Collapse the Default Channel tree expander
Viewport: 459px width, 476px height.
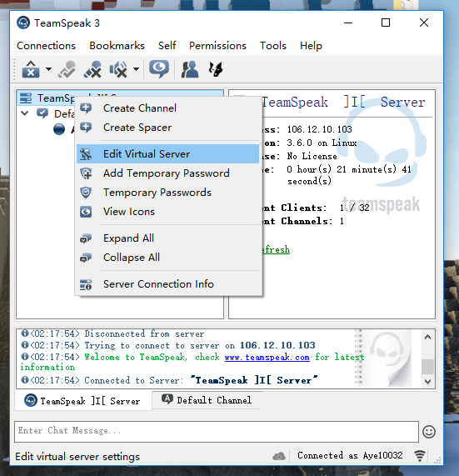(x=25, y=113)
